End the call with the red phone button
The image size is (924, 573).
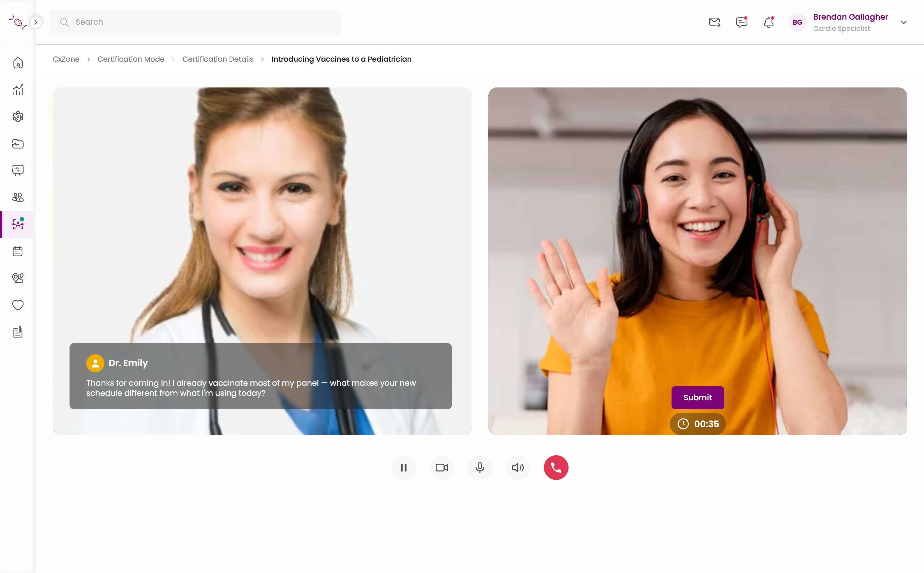[556, 468]
